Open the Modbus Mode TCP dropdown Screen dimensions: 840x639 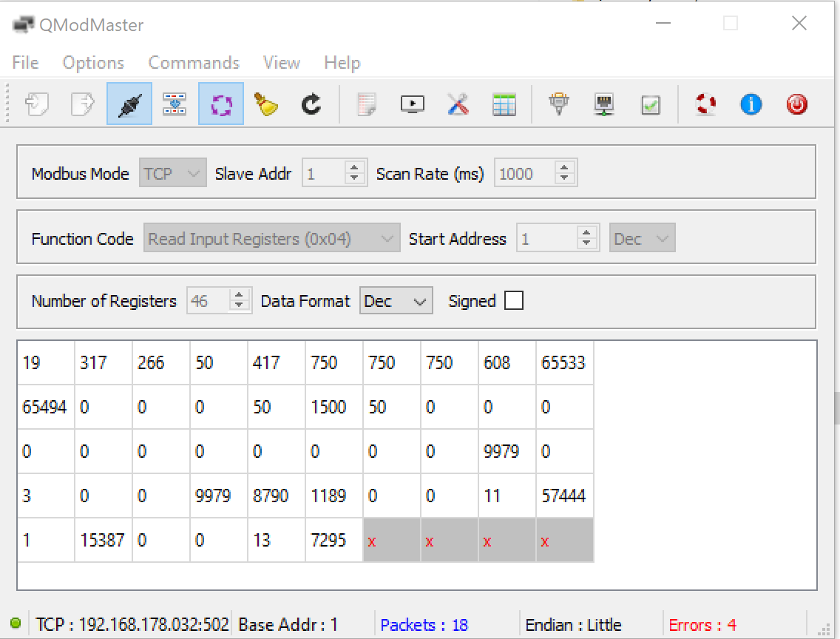[x=172, y=174]
